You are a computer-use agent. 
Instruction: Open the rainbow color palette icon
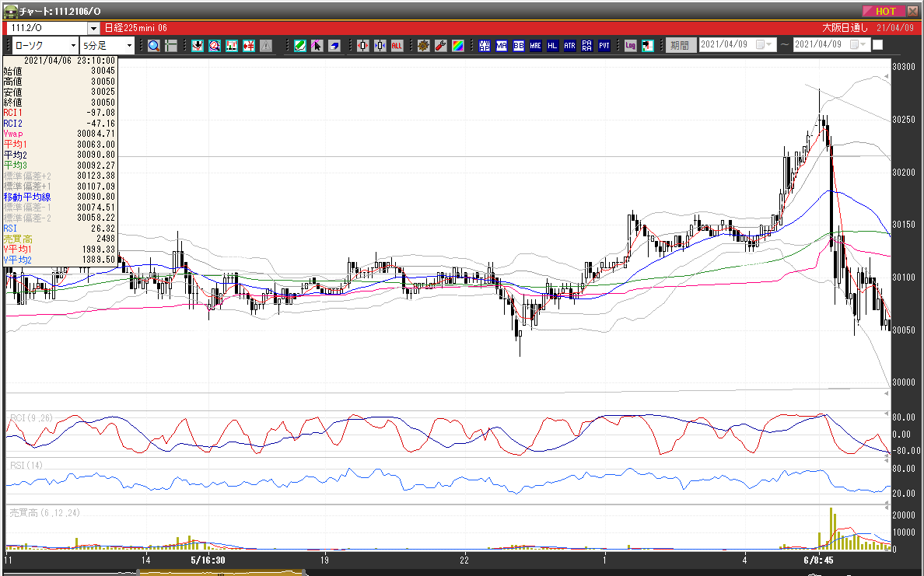457,46
